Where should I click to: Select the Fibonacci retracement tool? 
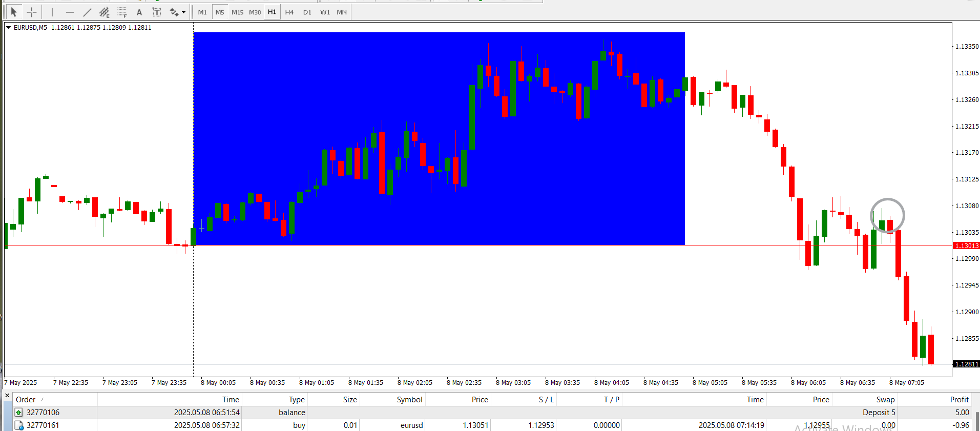pos(122,12)
